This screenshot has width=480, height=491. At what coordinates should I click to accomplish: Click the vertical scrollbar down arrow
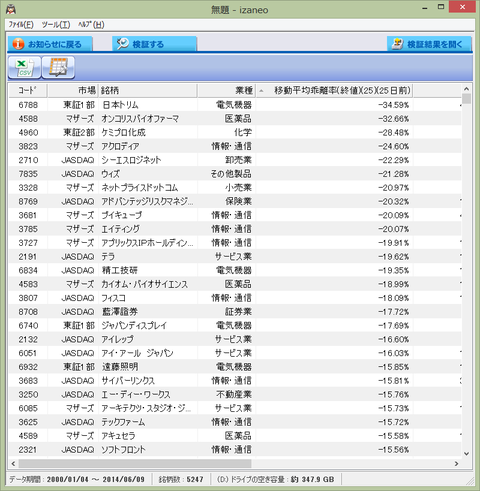click(466, 453)
